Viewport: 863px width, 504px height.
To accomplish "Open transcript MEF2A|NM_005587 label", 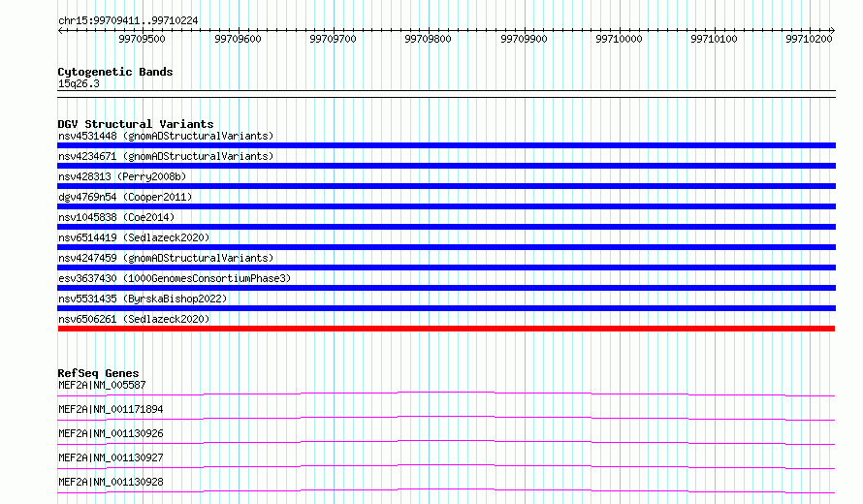I will point(102,385).
